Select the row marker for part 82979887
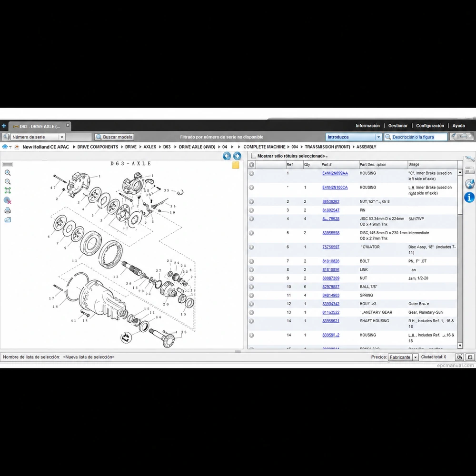The height and width of the screenshot is (476, 476). (x=251, y=287)
